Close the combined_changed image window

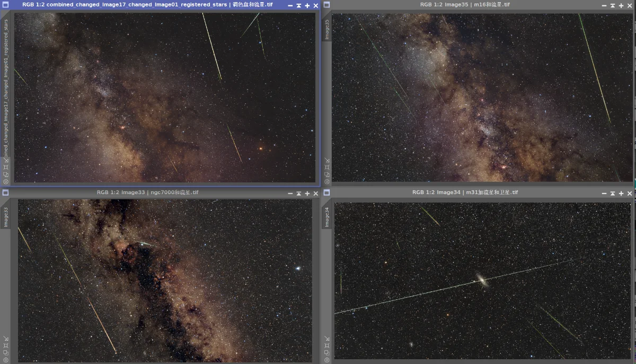[x=316, y=5]
